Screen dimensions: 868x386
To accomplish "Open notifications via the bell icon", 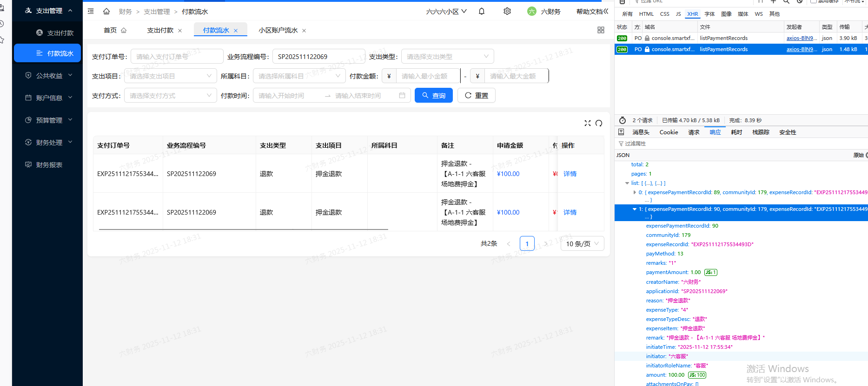I will click(482, 11).
